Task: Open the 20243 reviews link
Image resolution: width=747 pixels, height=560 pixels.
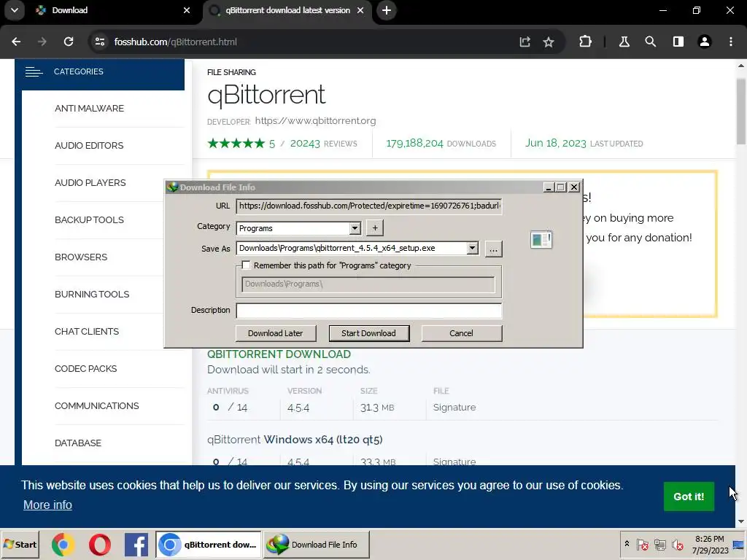Action: point(323,144)
